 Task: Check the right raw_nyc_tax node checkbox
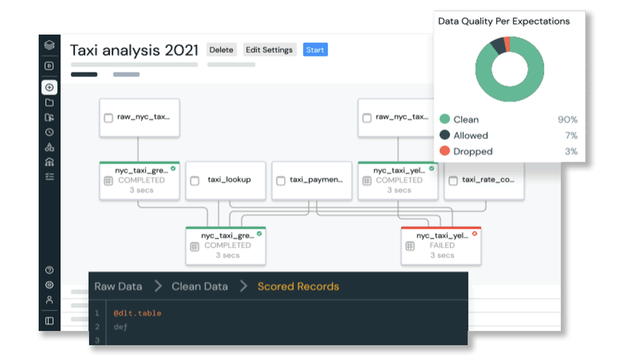click(x=367, y=118)
